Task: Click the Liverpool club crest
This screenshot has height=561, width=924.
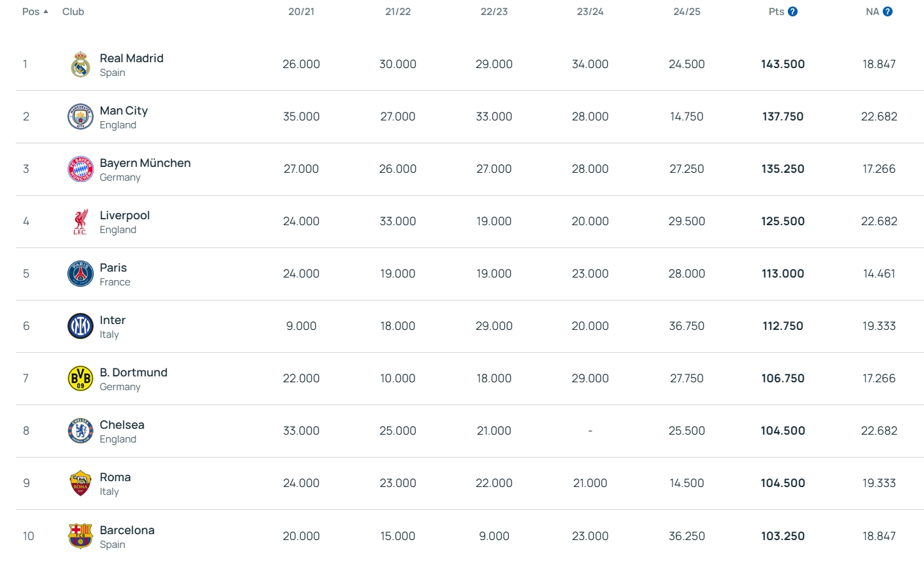Action: tap(81, 221)
